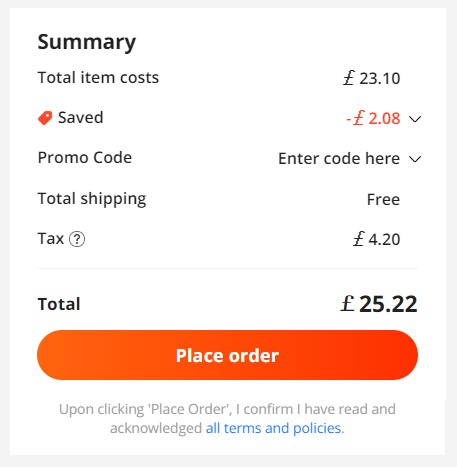Open the Tax help question mark icon
This screenshot has height=467, width=457.
pyautogui.click(x=77, y=239)
